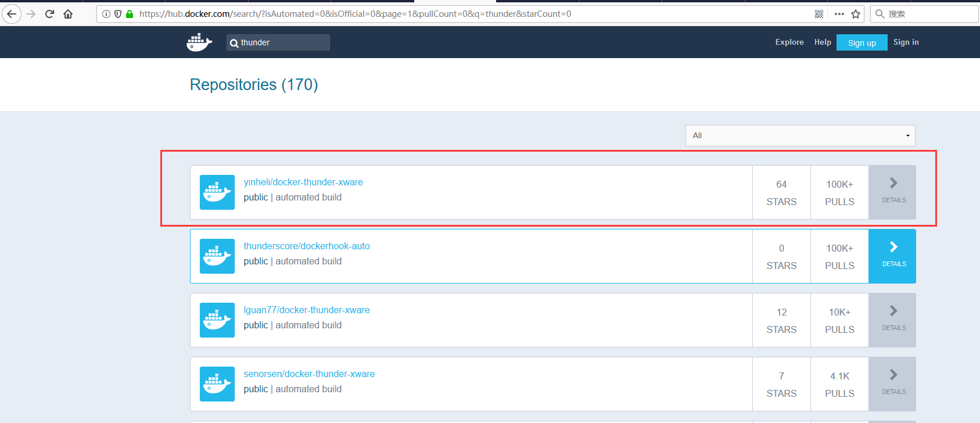Open DETAILS for thunderscore/dockerhook-auto
This screenshot has height=423, width=980.
(x=892, y=256)
